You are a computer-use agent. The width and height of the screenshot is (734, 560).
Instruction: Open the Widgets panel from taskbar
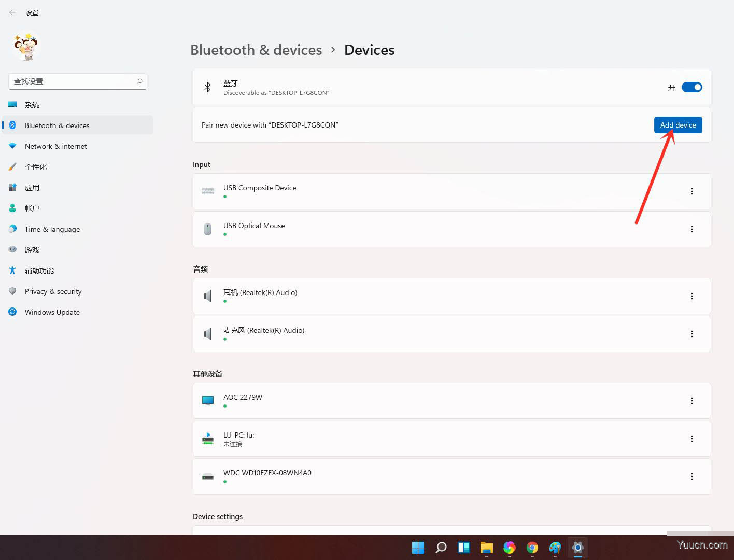(x=464, y=548)
